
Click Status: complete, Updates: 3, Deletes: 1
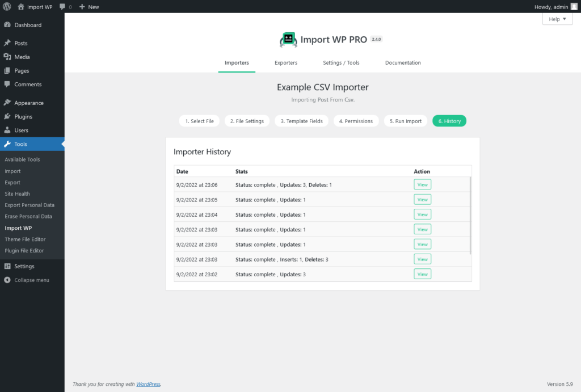click(x=284, y=185)
